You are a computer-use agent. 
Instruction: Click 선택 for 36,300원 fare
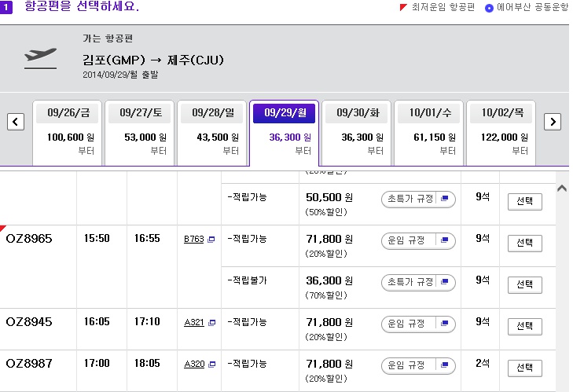(x=525, y=284)
